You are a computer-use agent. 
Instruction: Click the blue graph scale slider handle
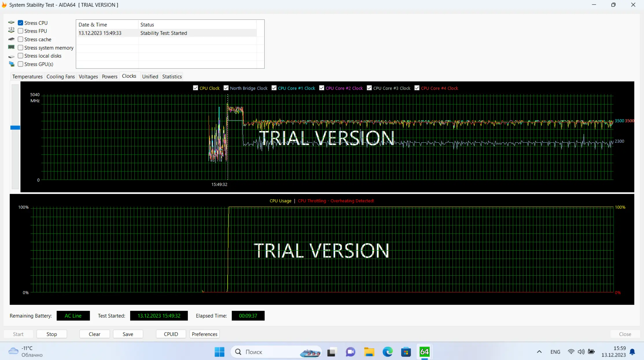pos(15,127)
